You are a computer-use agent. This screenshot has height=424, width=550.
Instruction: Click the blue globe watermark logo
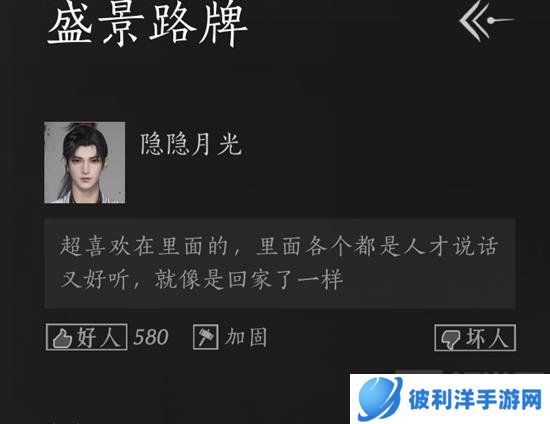[380, 399]
